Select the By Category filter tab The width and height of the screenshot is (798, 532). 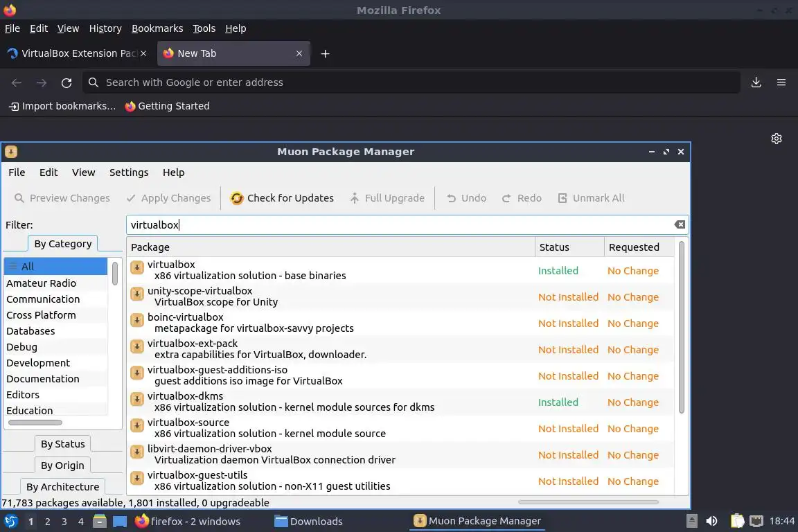coord(62,244)
